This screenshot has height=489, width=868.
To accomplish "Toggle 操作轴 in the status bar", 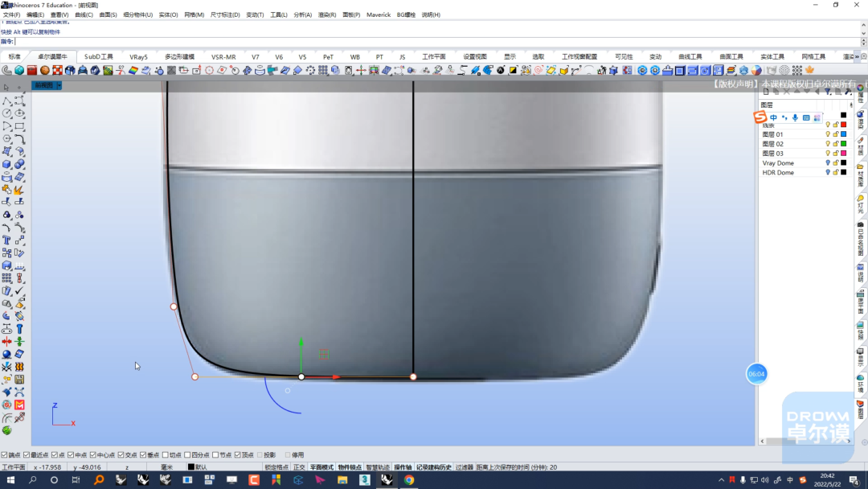I will point(403,467).
